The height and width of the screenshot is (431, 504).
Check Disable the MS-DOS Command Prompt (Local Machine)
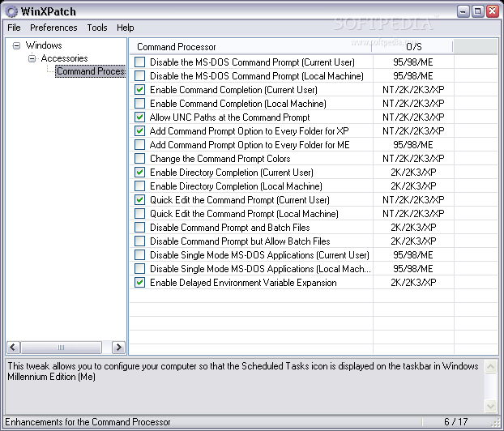click(140, 76)
